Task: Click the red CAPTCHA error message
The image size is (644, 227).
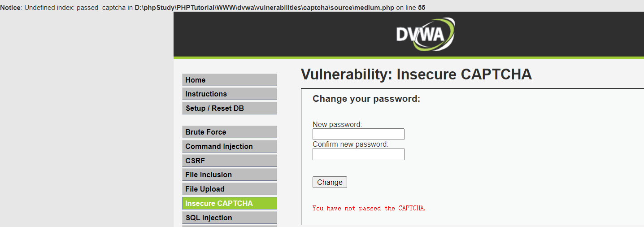Action: (x=369, y=208)
